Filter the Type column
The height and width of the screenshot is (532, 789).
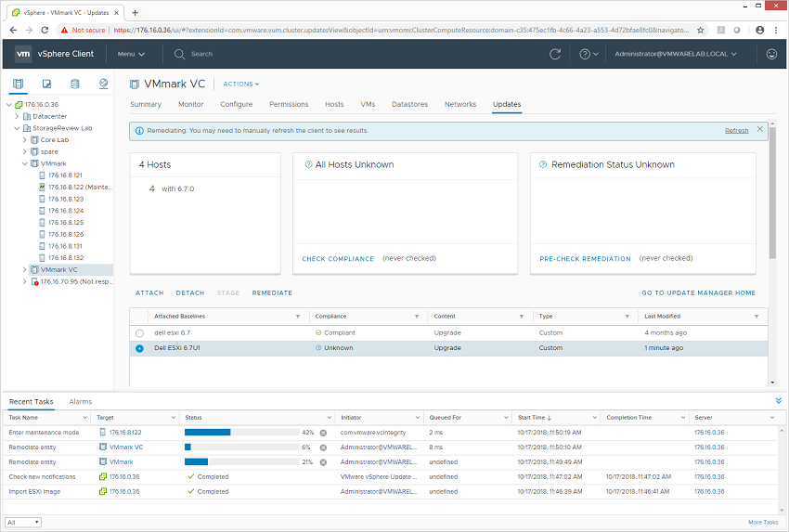627,317
